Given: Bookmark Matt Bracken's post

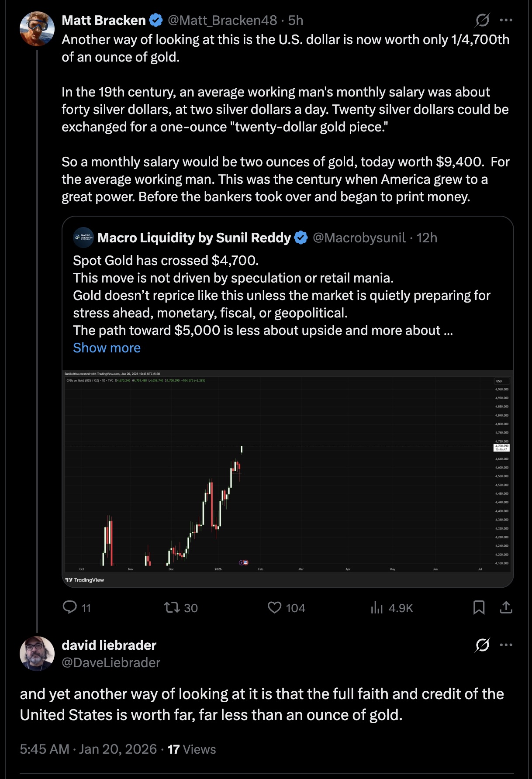Looking at the screenshot, I should (x=479, y=607).
